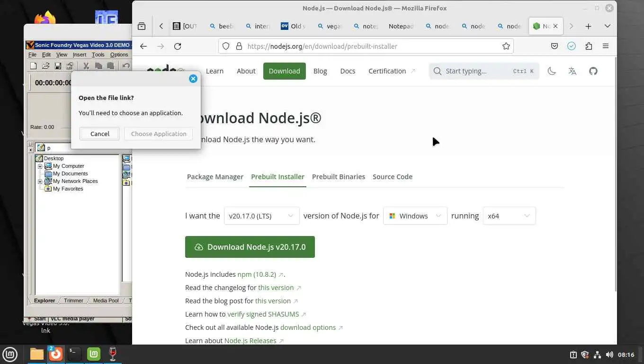This screenshot has width=644, height=364.
Task: Open the Insert menu in Vegas
Action: (80, 55)
